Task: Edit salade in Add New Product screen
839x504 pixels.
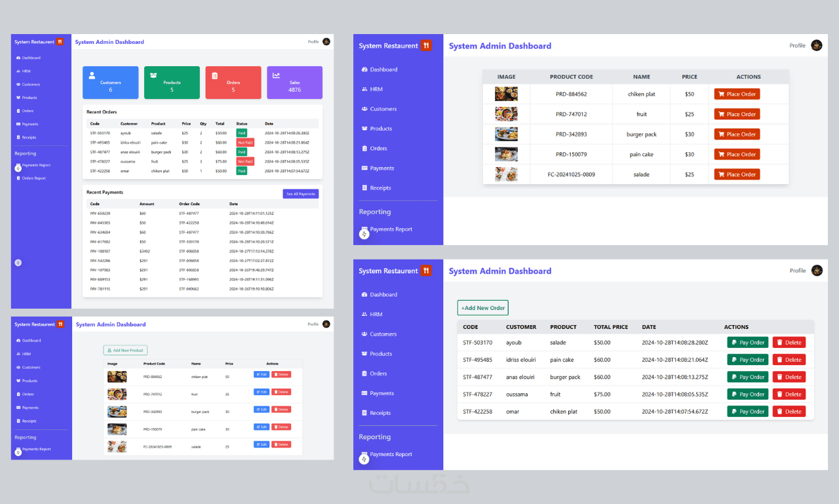Action: tap(262, 444)
